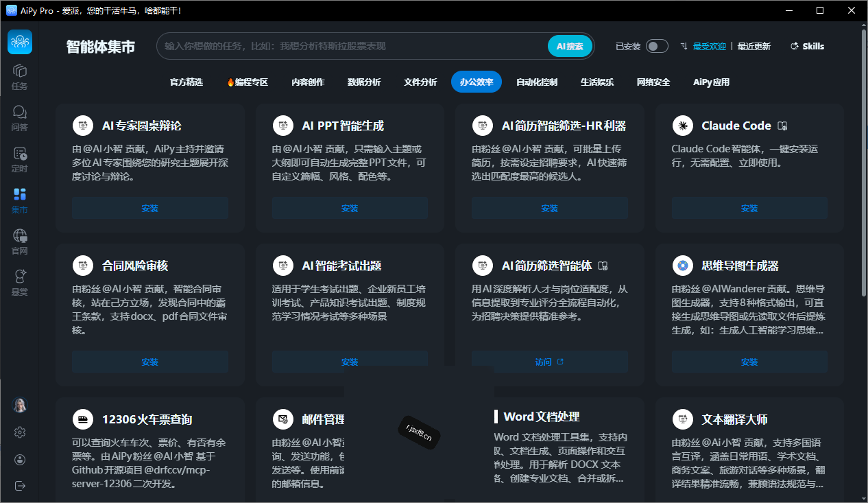Sort by 最受欢迎 (most popular)
This screenshot has height=503, width=868.
point(709,46)
